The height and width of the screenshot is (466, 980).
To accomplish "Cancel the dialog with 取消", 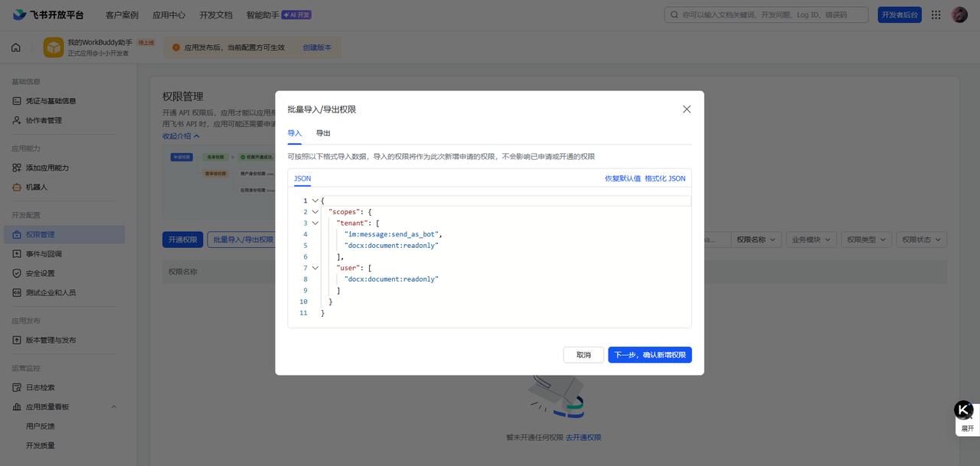I will [583, 355].
